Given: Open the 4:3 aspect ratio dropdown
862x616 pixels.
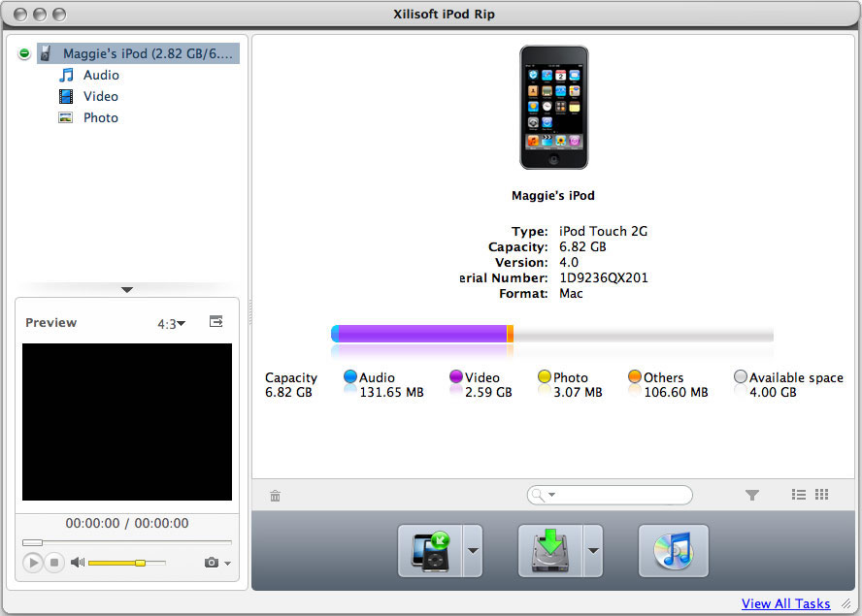Looking at the screenshot, I should tap(172, 323).
